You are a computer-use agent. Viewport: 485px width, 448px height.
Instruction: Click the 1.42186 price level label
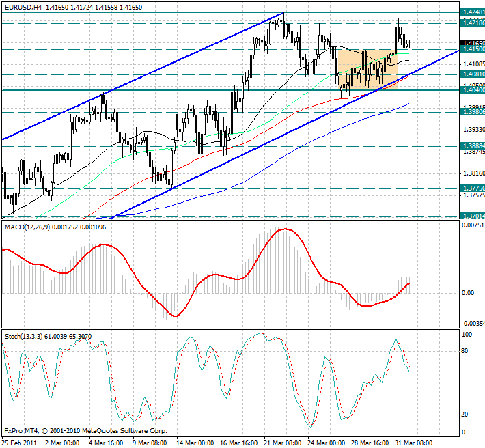[473, 23]
